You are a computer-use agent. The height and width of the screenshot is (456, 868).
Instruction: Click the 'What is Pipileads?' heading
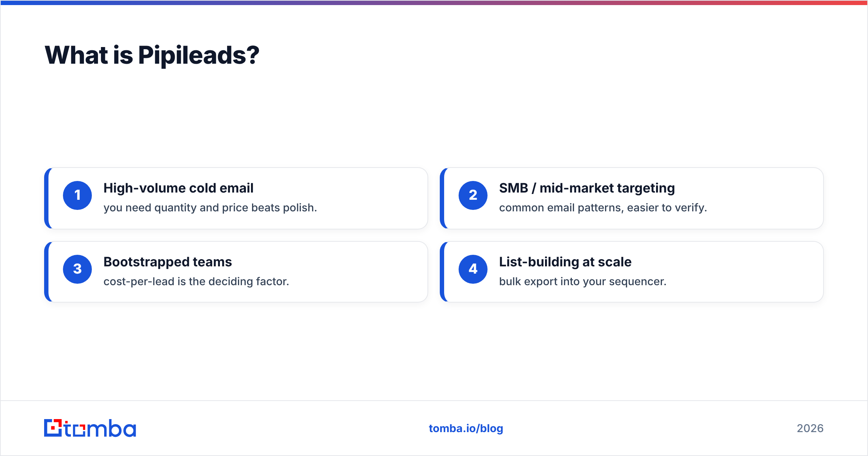click(x=152, y=55)
